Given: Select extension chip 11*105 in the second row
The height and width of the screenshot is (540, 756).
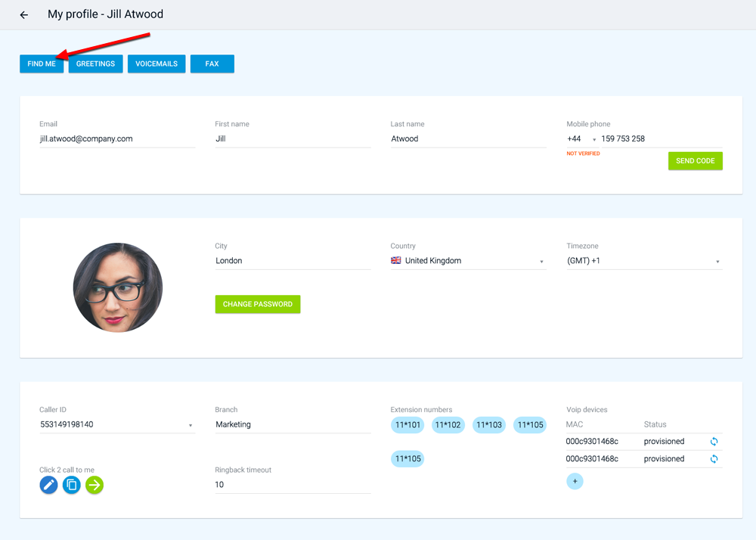Looking at the screenshot, I should (407, 458).
